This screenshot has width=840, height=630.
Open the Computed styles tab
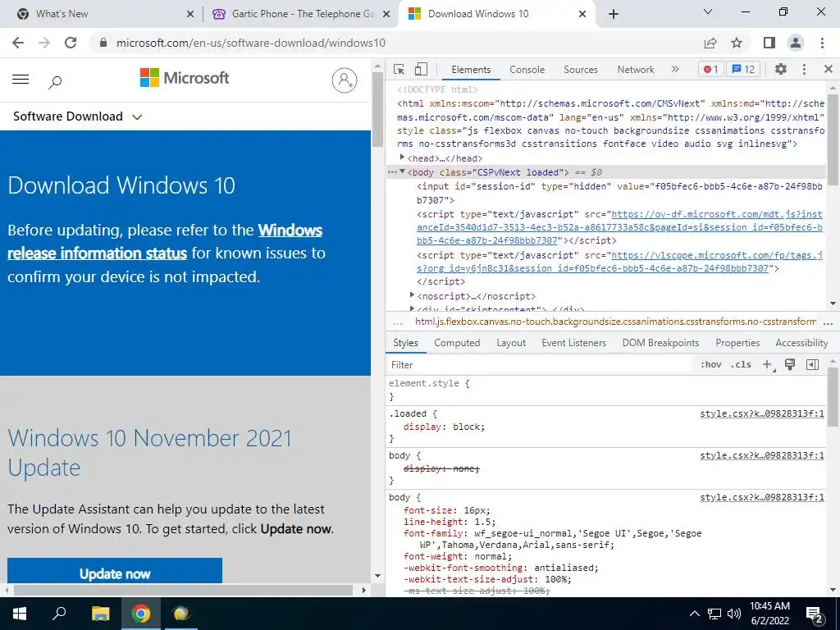click(x=457, y=343)
